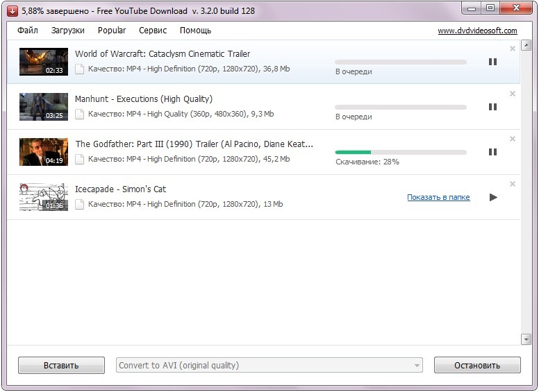Maximize the Free YouTube Download window

tap(490, 8)
